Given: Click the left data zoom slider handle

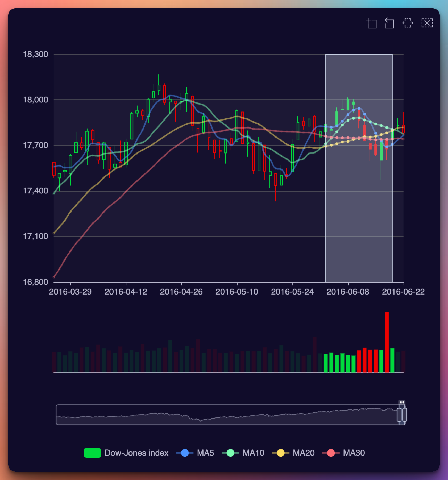Looking at the screenshot, I should (399, 415).
